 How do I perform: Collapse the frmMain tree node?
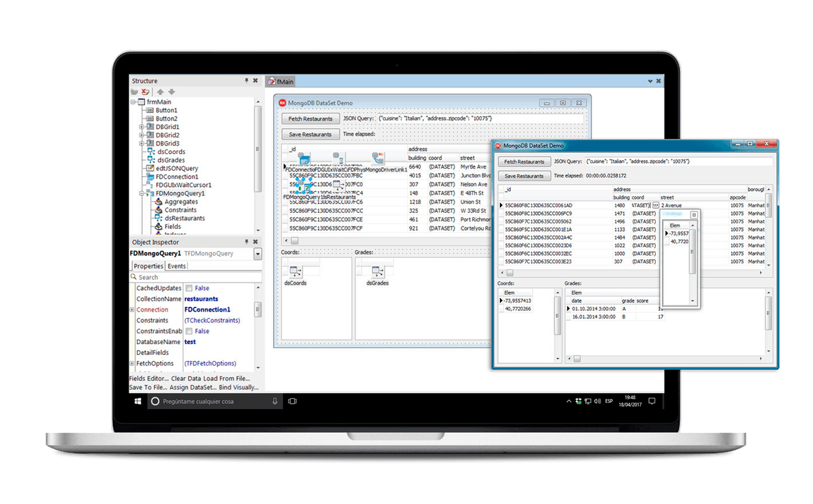pos(133,102)
